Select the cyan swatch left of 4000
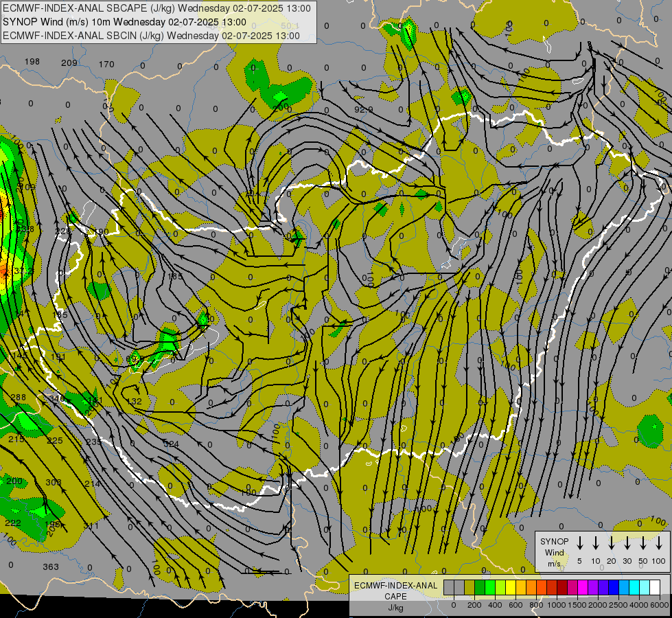 (634, 588)
